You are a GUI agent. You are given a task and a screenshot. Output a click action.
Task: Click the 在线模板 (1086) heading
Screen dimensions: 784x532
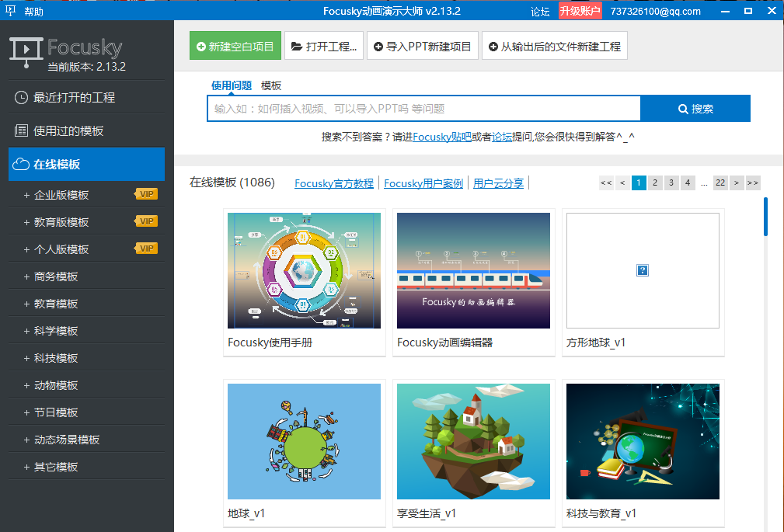(232, 183)
